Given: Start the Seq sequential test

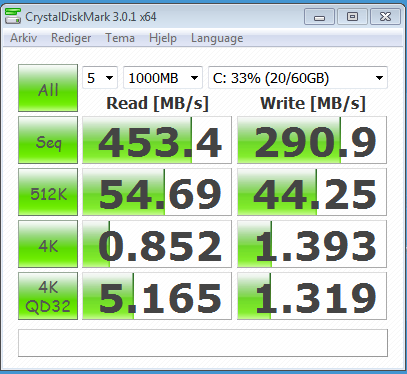Looking at the screenshot, I should pos(48,140).
